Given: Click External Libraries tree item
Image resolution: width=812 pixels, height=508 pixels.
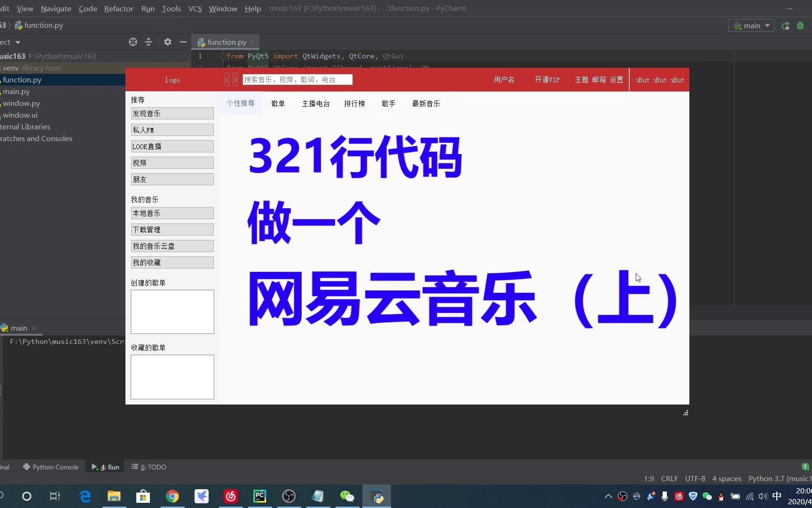Looking at the screenshot, I should point(25,127).
